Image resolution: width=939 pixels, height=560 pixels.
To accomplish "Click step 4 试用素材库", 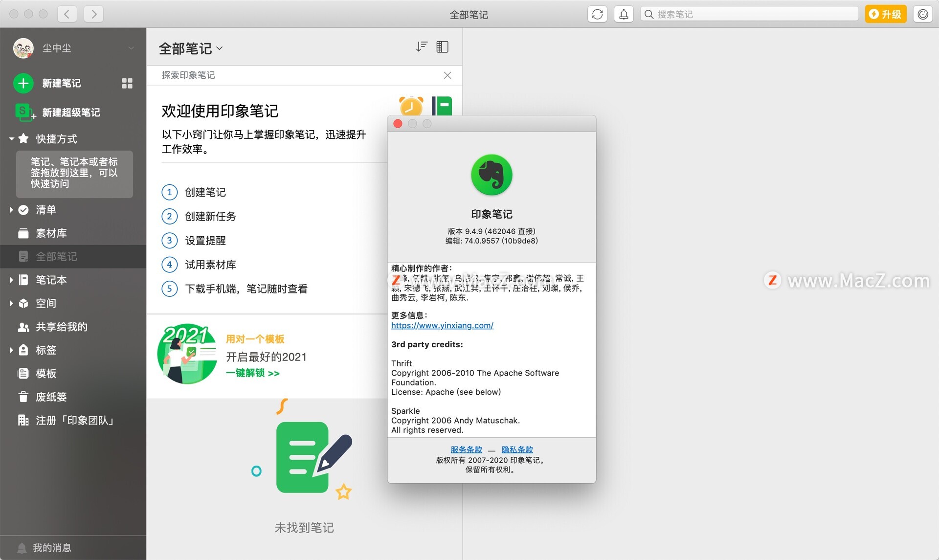I will click(199, 265).
